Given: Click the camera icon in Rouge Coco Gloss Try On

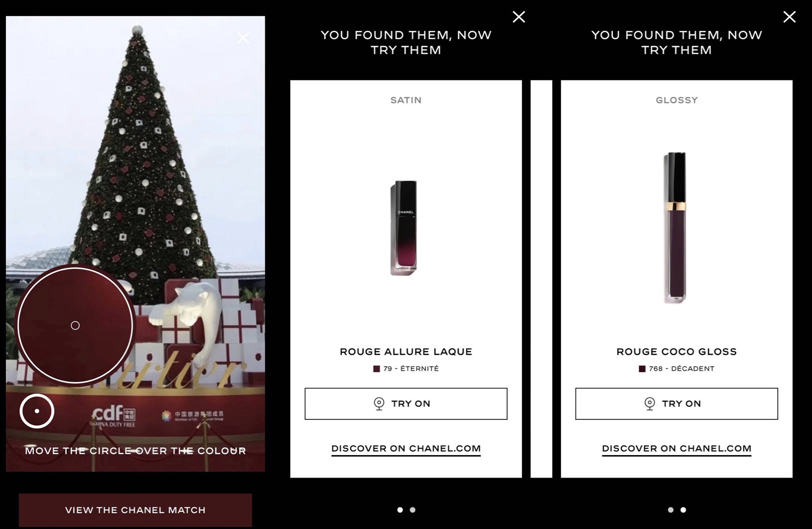Looking at the screenshot, I should tap(650, 404).
